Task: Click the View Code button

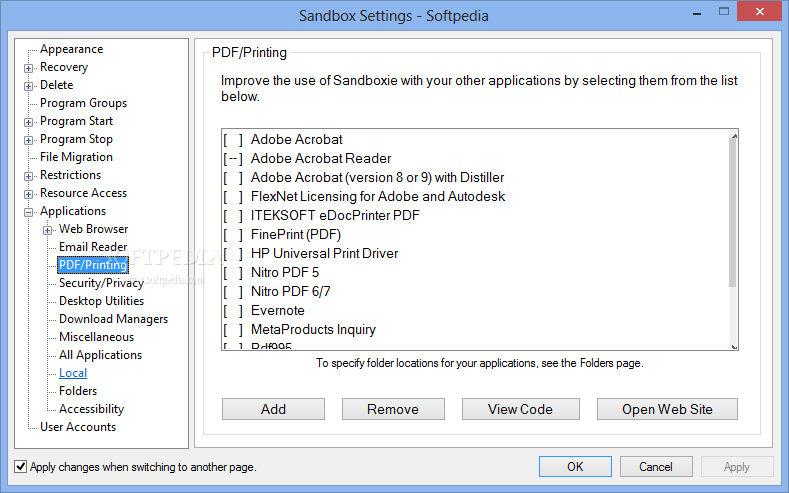Action: click(520, 409)
